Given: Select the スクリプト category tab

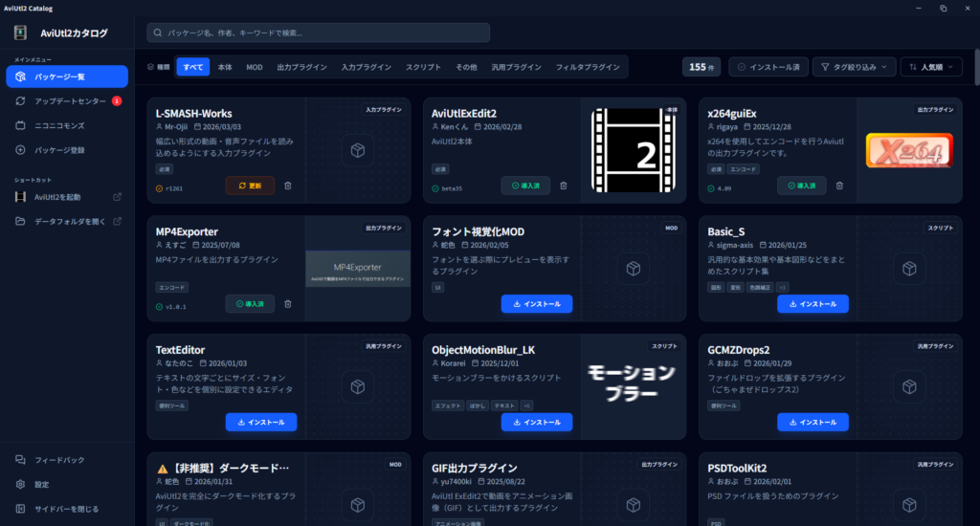Looking at the screenshot, I should (423, 67).
